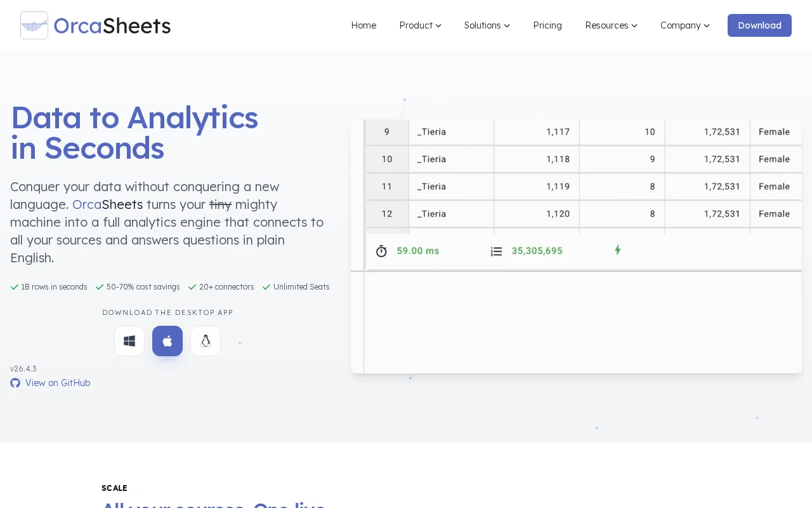
Task: Open the Product nav label
Action: (x=416, y=25)
